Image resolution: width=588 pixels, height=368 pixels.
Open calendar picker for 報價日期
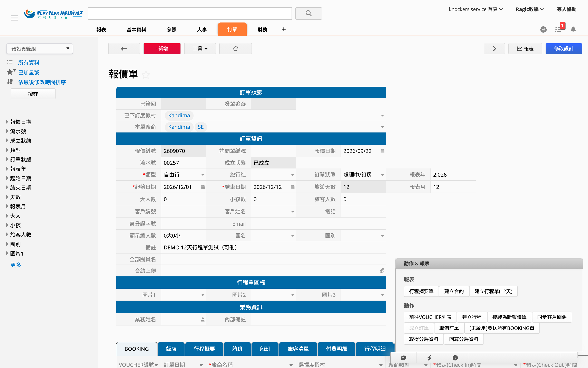pyautogui.click(x=382, y=151)
